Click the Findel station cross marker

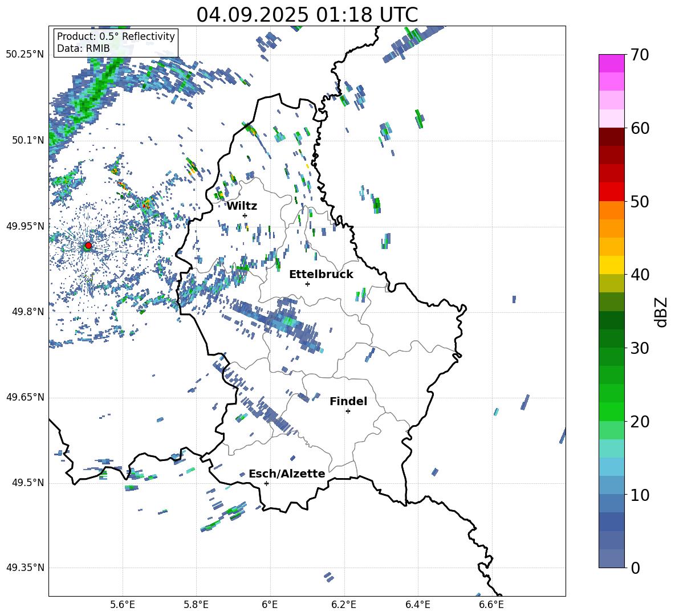tap(348, 411)
